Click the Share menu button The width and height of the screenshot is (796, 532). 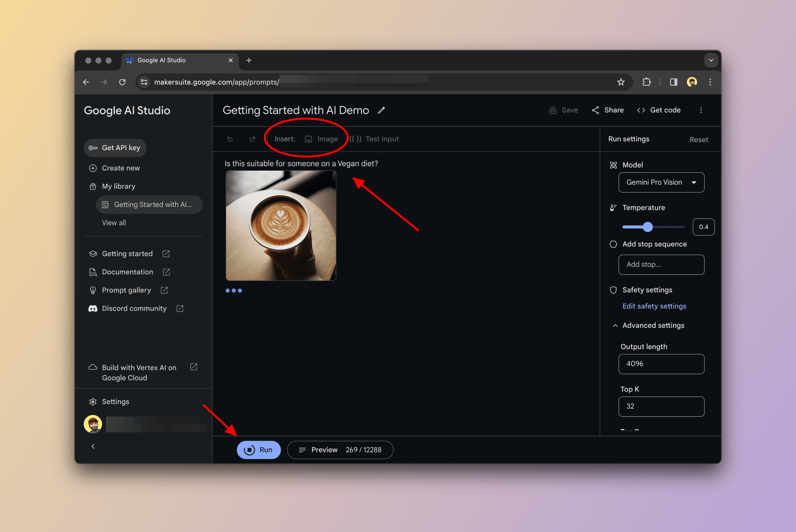point(608,110)
